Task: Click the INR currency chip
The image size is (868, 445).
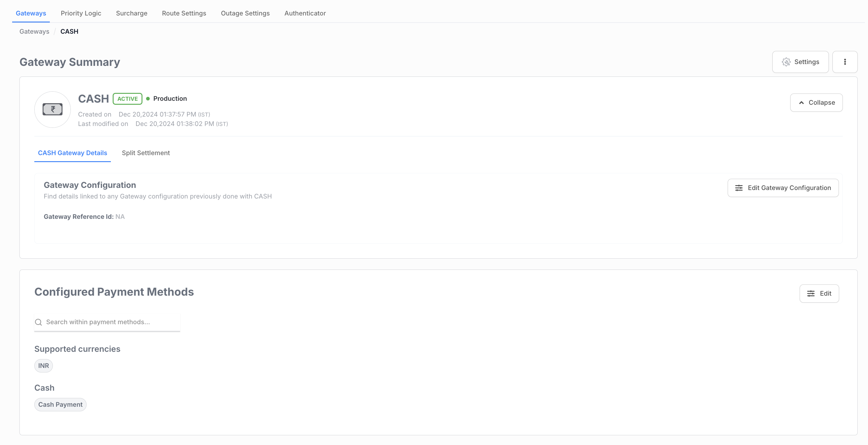Action: [43, 366]
